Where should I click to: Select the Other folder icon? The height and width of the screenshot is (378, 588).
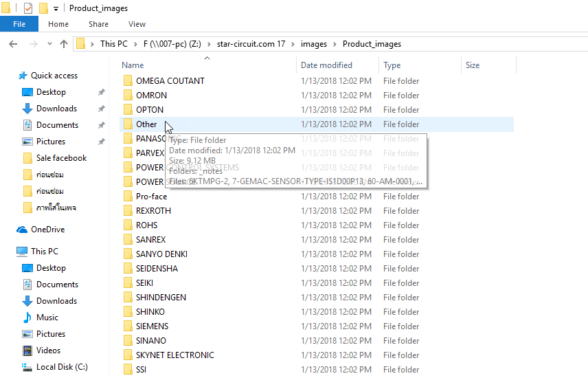[128, 124]
